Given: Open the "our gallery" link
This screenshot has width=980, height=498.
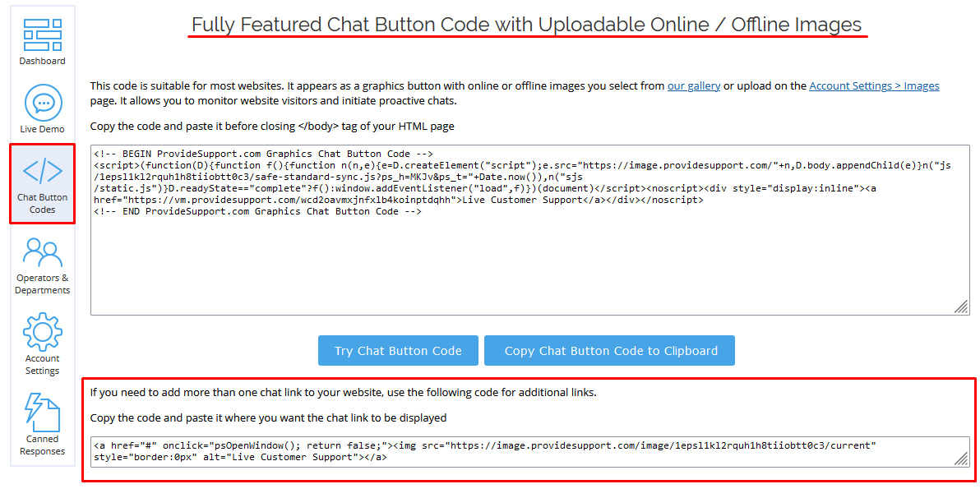Looking at the screenshot, I should click(693, 85).
